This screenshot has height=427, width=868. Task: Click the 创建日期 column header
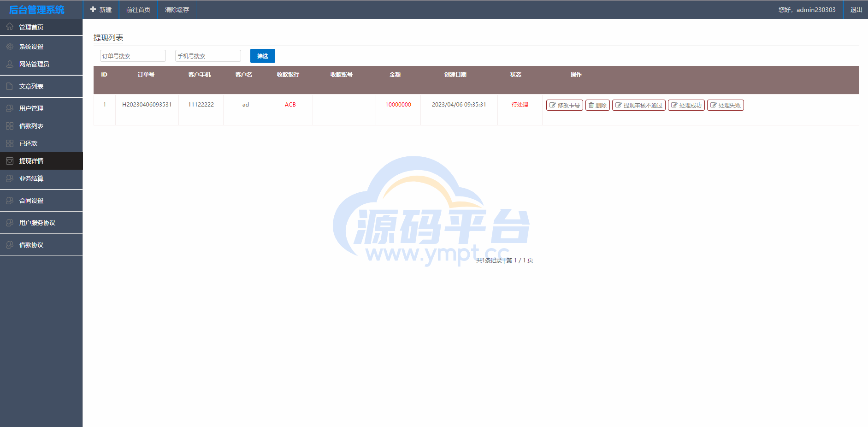click(x=455, y=74)
